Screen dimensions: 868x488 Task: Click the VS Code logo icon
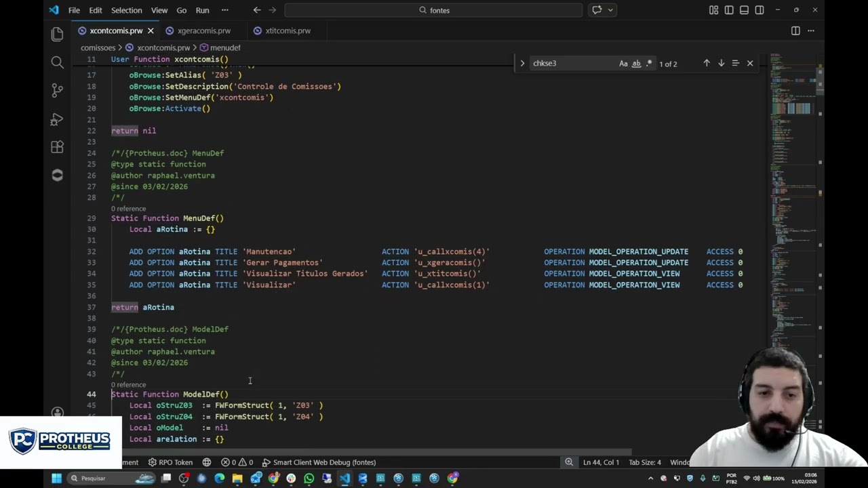pos(54,10)
